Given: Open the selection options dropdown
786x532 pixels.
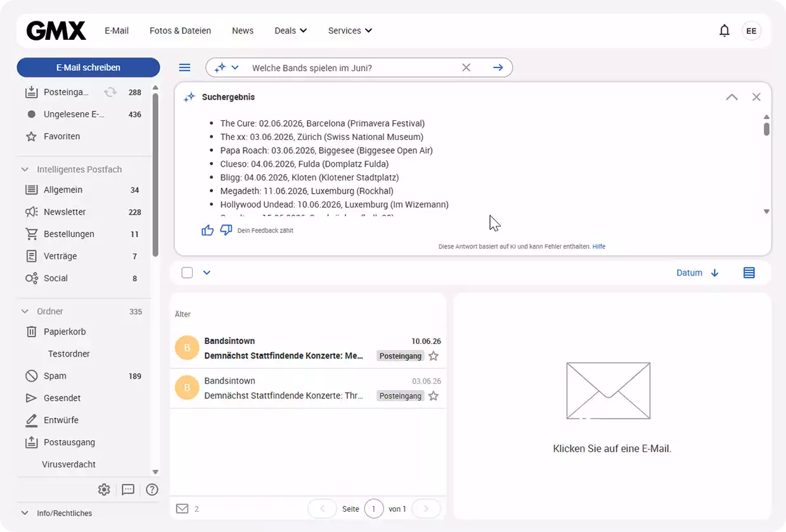Looking at the screenshot, I should click(x=207, y=273).
